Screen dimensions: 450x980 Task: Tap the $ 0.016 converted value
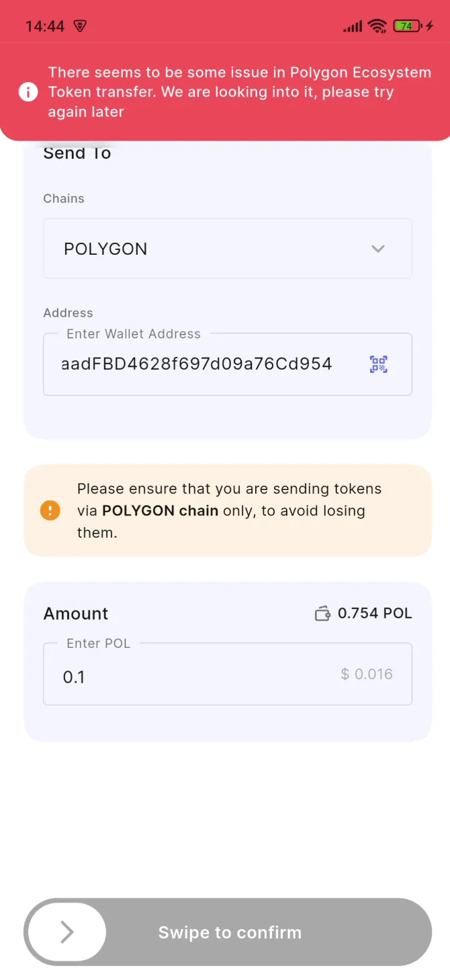[366, 674]
